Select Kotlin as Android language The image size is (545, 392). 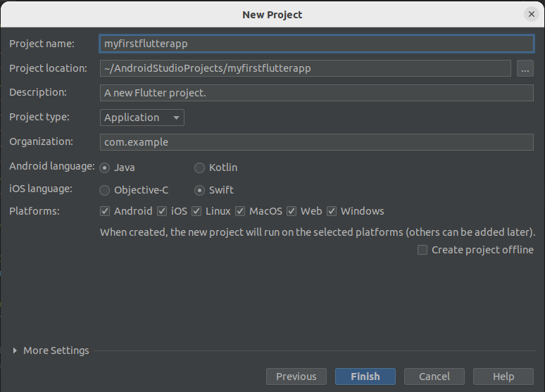(200, 167)
